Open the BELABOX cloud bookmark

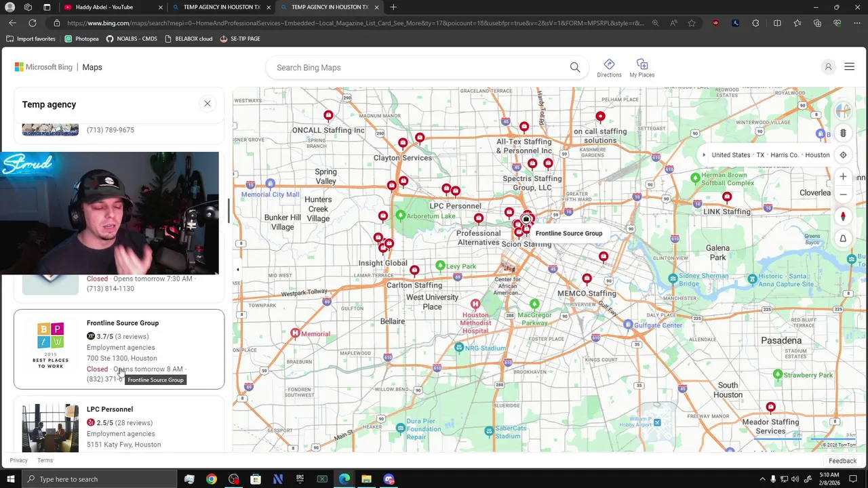pos(189,39)
